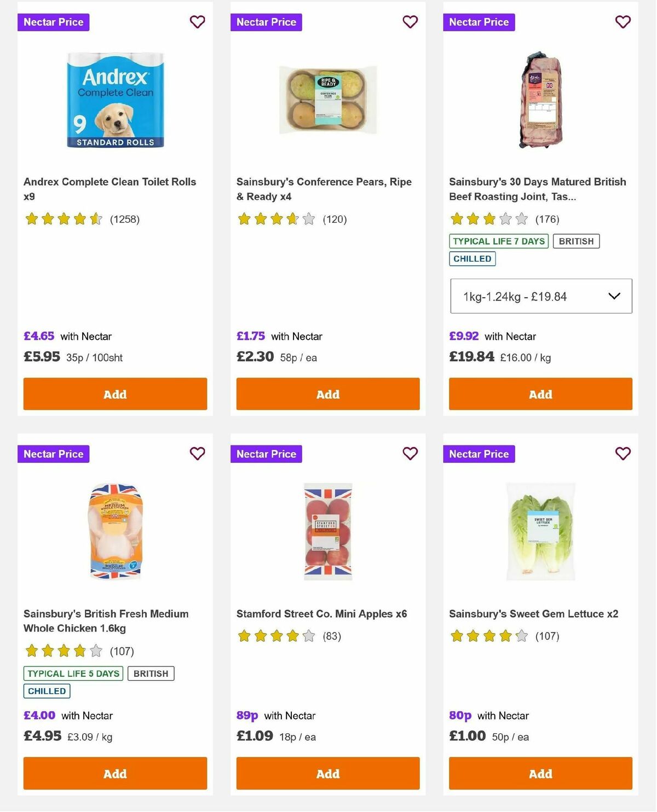Click the Nectar Price badge on the lettuce card

[x=479, y=454]
